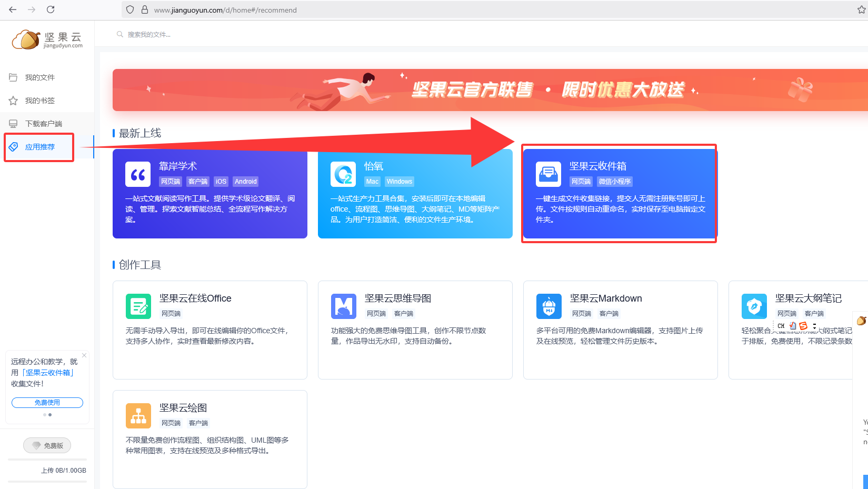This screenshot has height=489, width=868.
Task: Open the 坚果云大纲笔记 title
Action: [x=809, y=298]
